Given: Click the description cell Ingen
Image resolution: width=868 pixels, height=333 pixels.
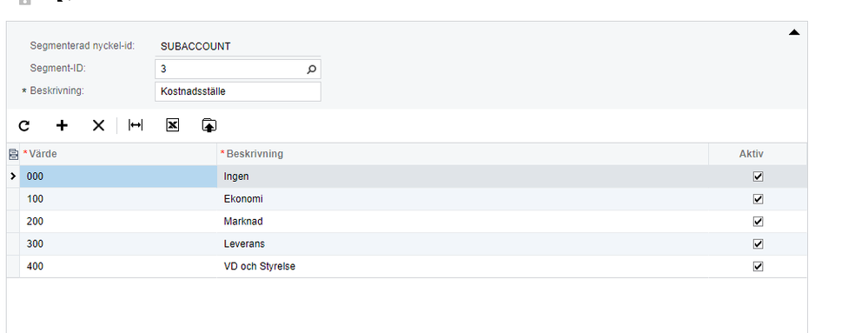Looking at the screenshot, I should (463, 176).
